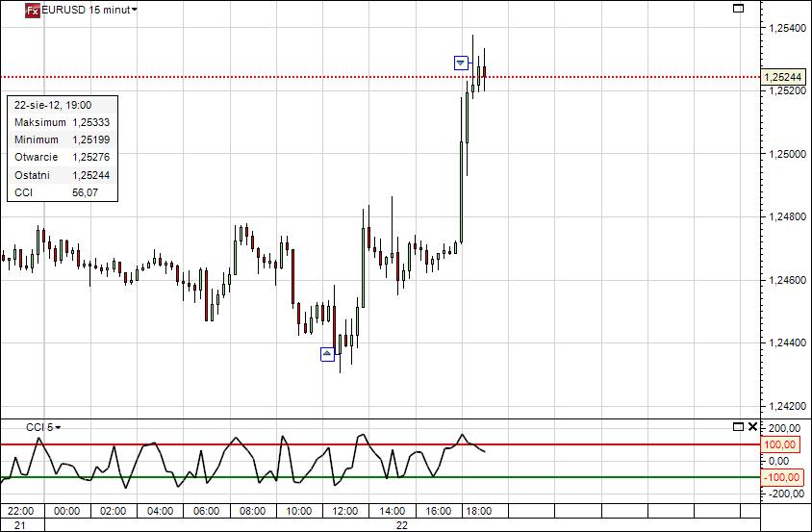Click the 08:00 time axis label
This screenshot has width=812, height=532.
tap(252, 511)
